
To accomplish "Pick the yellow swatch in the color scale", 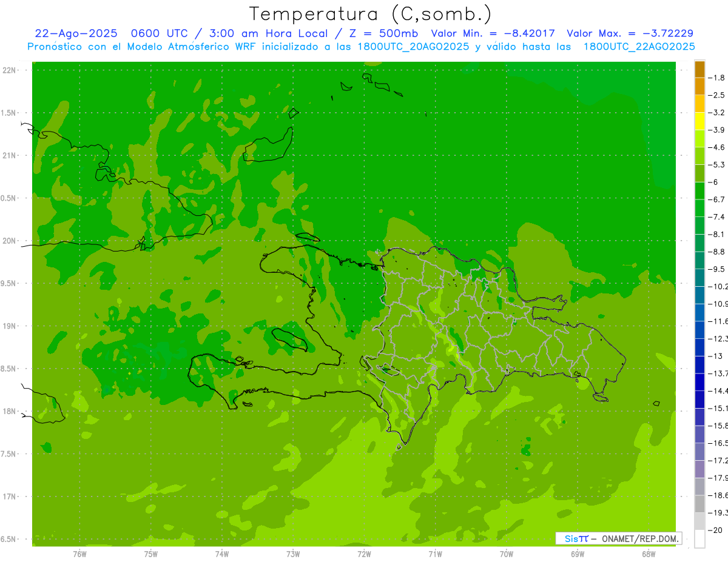I will click(699, 121).
